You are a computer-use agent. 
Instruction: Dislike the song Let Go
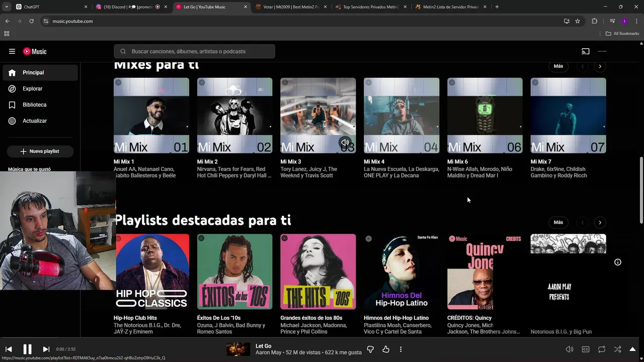[x=370, y=349]
